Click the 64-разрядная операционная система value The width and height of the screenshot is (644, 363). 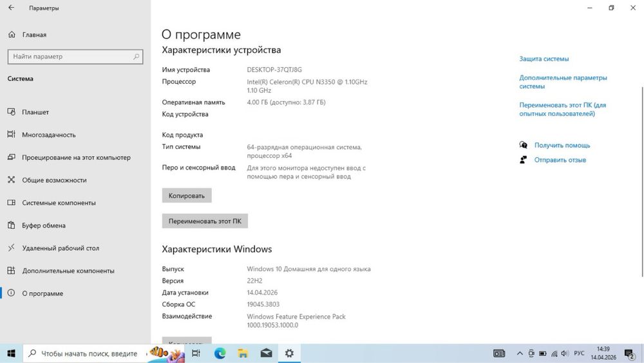[304, 151]
